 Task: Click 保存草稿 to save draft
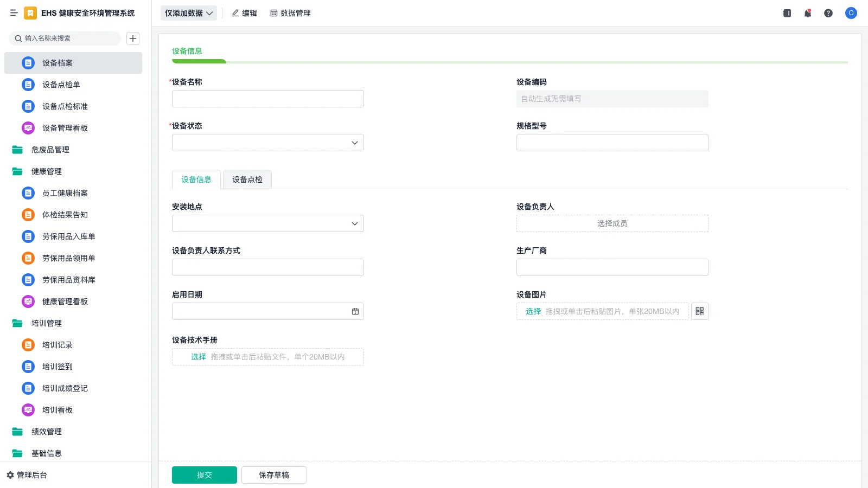pyautogui.click(x=273, y=474)
